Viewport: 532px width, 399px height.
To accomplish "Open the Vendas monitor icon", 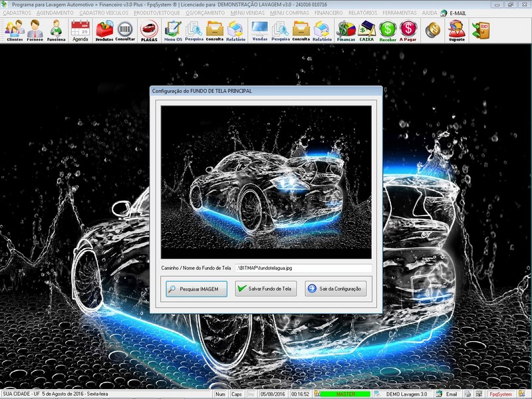I will 260,31.
